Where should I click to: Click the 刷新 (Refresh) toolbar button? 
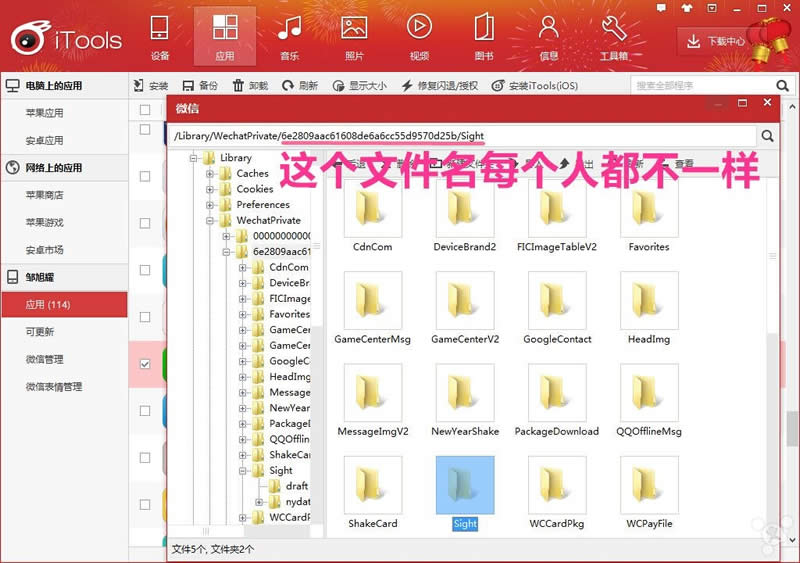coord(300,86)
